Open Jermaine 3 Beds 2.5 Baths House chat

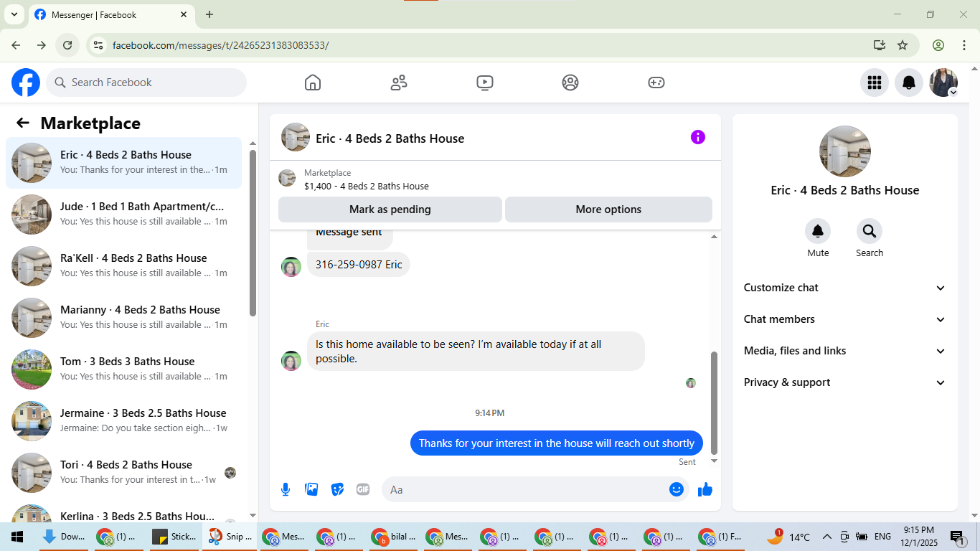tap(124, 421)
